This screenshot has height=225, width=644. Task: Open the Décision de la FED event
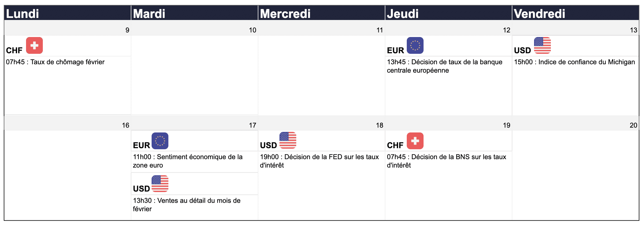pyautogui.click(x=319, y=161)
